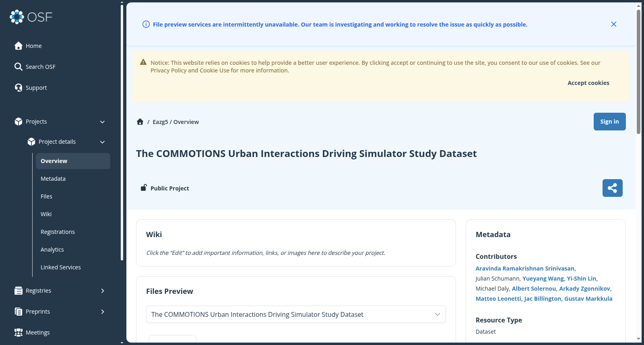The width and height of the screenshot is (644, 345).
Task: Click the page scrollbar down arrow
Action: pos(638,339)
